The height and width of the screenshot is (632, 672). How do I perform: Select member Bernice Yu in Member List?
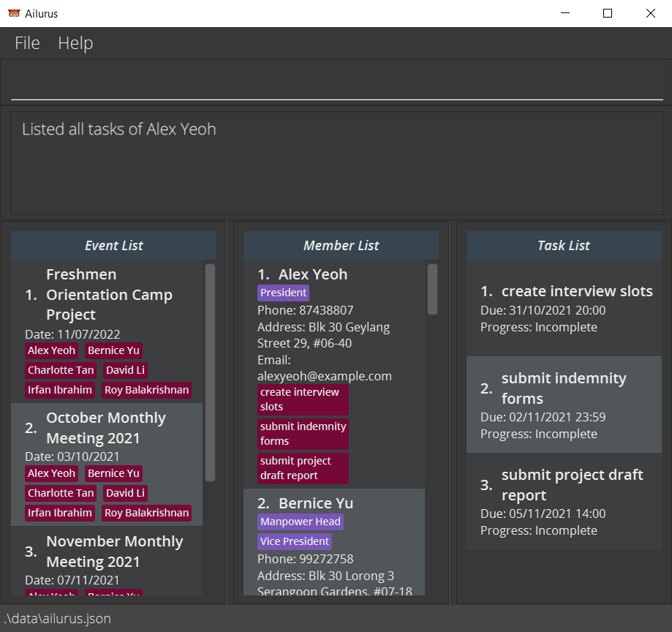pos(314,503)
